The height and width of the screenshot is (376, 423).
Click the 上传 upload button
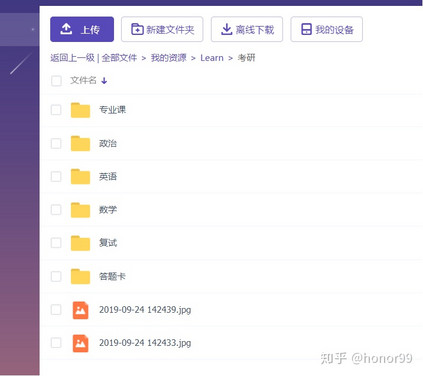(82, 29)
